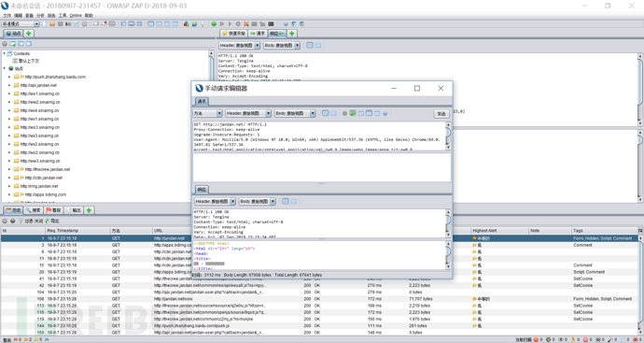Image resolution: width=644 pixels, height=343 pixels.
Task: Click the 发送 send button
Action: pos(441,113)
